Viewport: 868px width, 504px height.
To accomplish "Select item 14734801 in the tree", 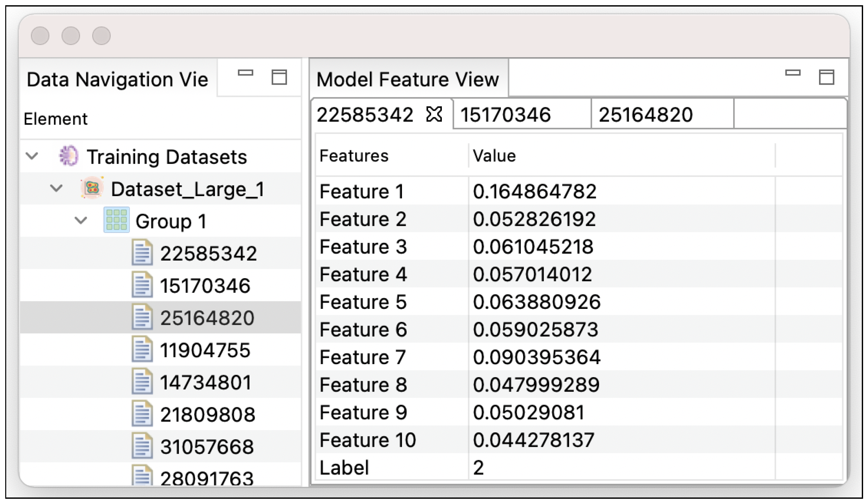I will [205, 382].
